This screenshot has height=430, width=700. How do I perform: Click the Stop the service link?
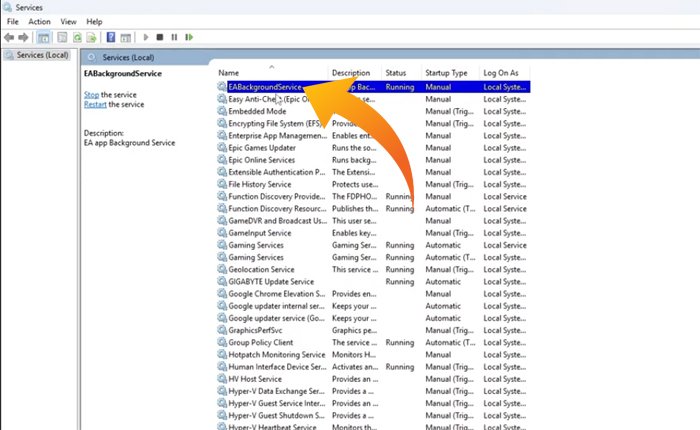(x=93, y=94)
